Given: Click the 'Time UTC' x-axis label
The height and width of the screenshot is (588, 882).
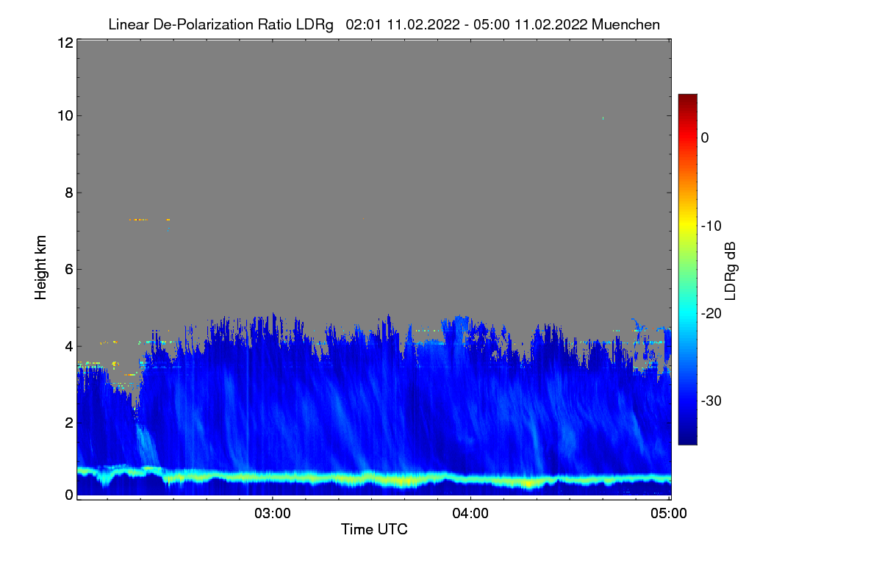Looking at the screenshot, I should pos(374,529).
